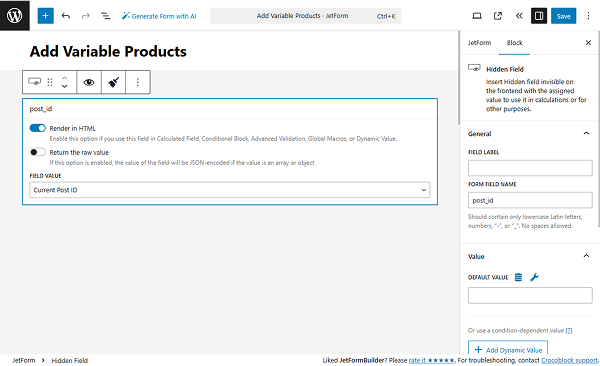Select the Block sidebar tab
600x366 pixels.
click(x=514, y=42)
